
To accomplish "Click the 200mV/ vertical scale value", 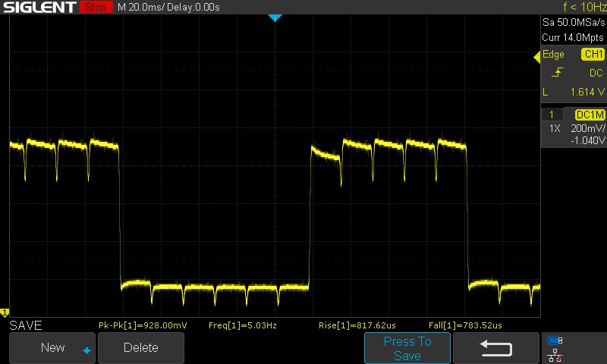I will (587, 128).
